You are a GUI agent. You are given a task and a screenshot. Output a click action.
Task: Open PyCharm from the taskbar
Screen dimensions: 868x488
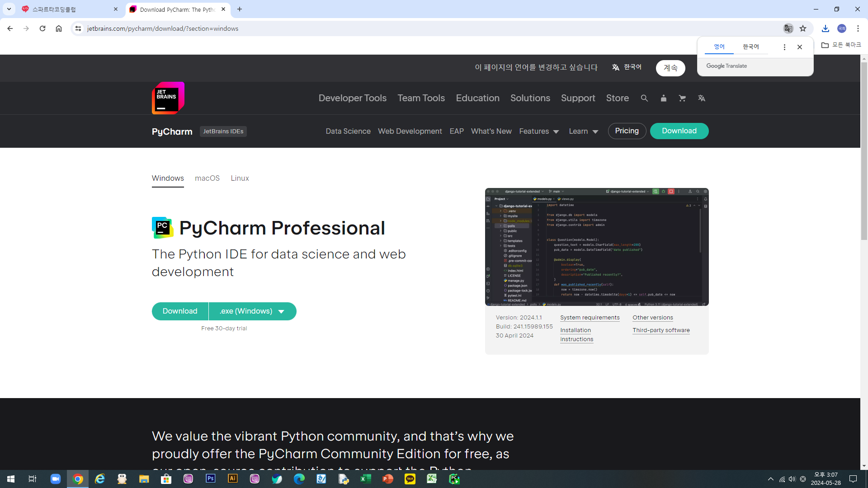[454, 479]
